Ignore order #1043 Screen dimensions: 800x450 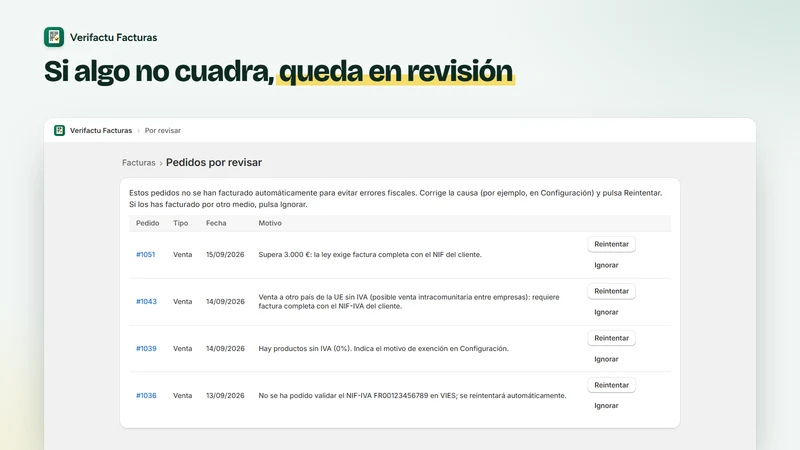[606, 312]
